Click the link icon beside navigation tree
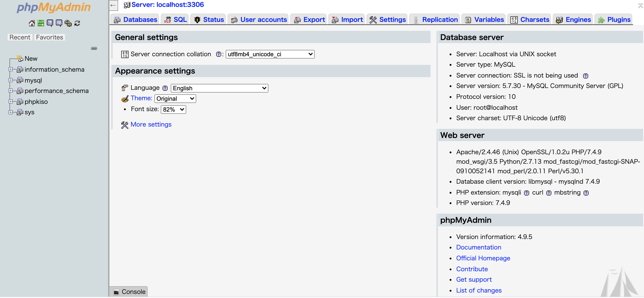The height and width of the screenshot is (298, 644). [x=94, y=48]
